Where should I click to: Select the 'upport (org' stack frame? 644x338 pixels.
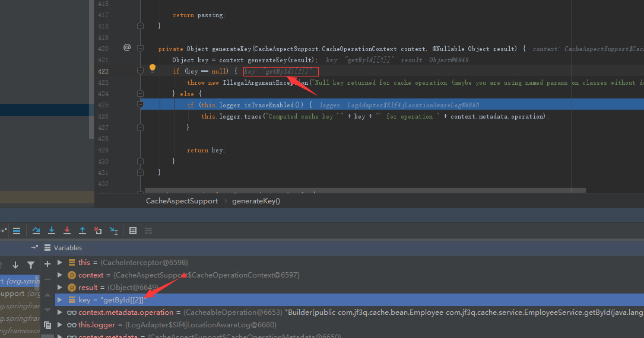point(20,294)
